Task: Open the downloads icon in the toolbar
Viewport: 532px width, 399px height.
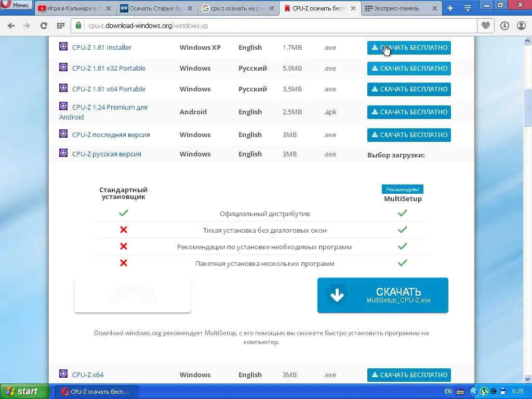Action: [x=504, y=26]
